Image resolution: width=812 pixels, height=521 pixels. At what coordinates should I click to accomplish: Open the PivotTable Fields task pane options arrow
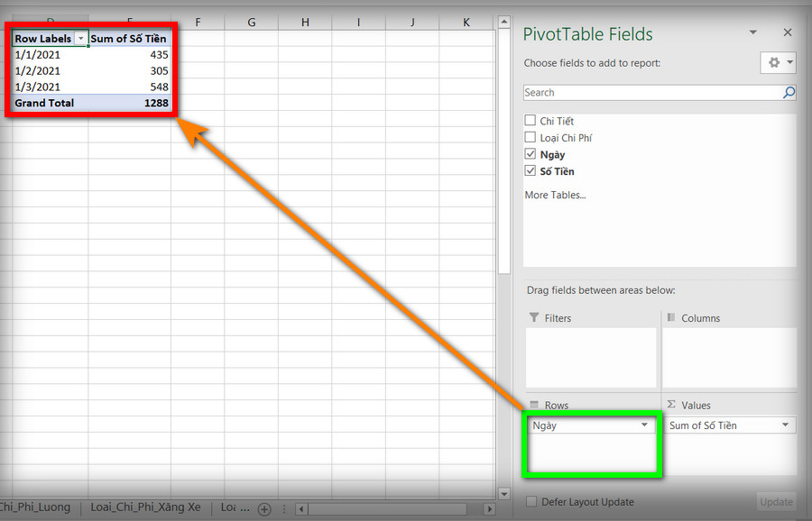pyautogui.click(x=753, y=32)
